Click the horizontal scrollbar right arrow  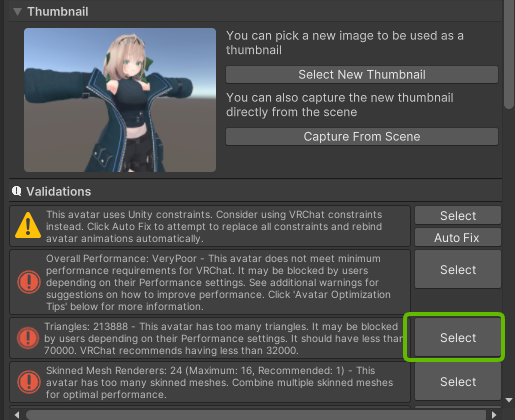point(494,415)
